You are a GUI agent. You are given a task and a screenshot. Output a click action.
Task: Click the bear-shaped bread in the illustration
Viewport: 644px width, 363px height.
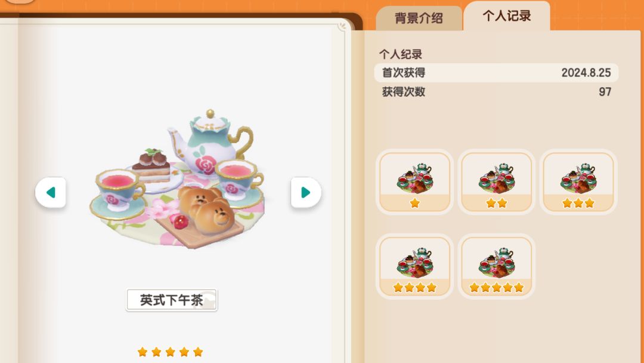pos(208,209)
